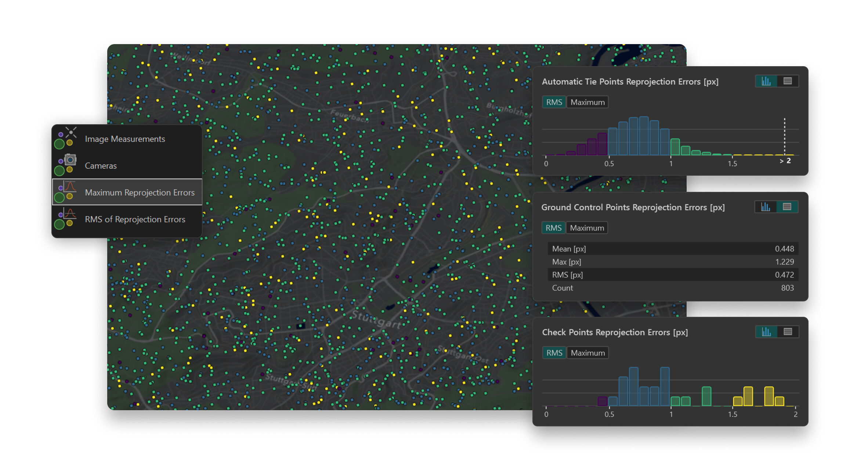Toggle Maximum in Automatic Tie Points panel
868x469 pixels.
pos(587,102)
